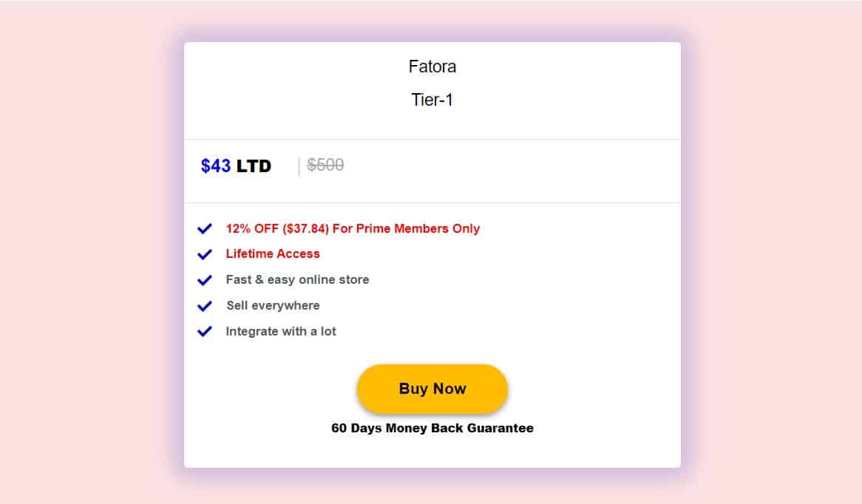Select the blue $43 price label
This screenshot has height=504, width=862.
point(214,166)
